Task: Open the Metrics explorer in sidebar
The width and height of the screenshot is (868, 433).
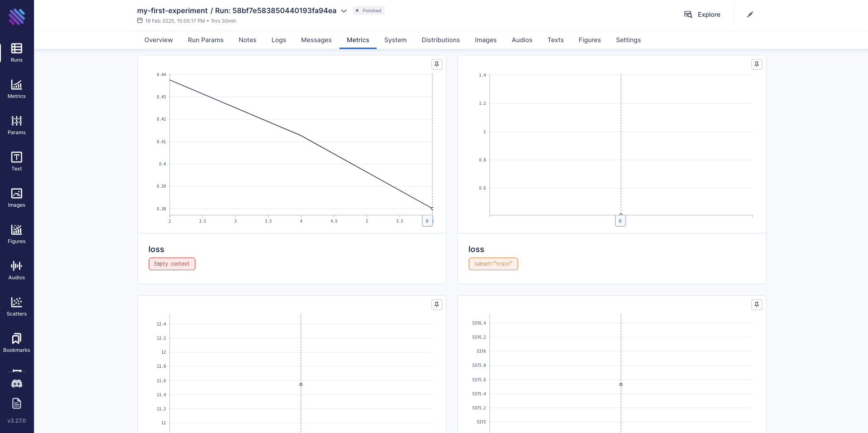Action: (x=17, y=89)
